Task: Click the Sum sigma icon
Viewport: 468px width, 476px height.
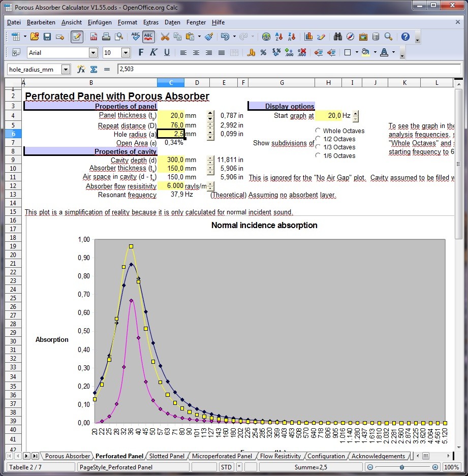Action: point(94,69)
